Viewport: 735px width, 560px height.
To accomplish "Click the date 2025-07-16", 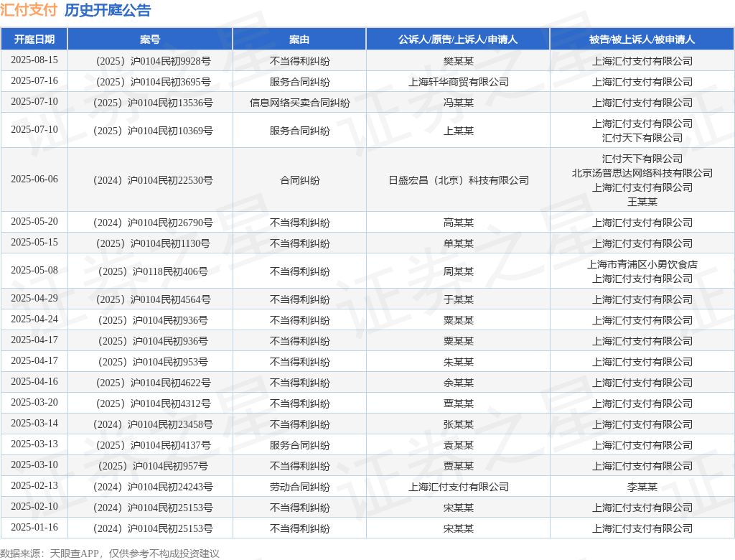I will coord(34,80).
